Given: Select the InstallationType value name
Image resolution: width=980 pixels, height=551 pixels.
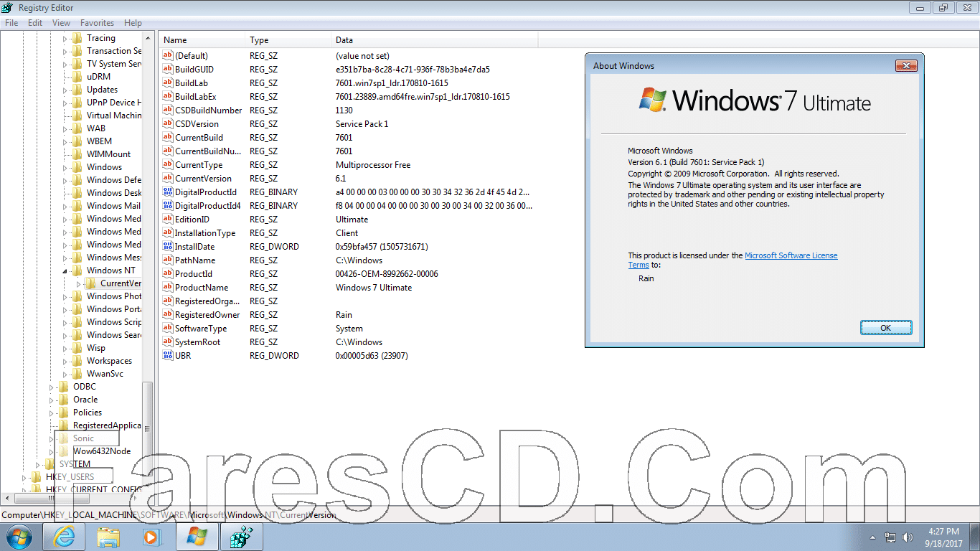Looking at the screenshot, I should coord(205,233).
